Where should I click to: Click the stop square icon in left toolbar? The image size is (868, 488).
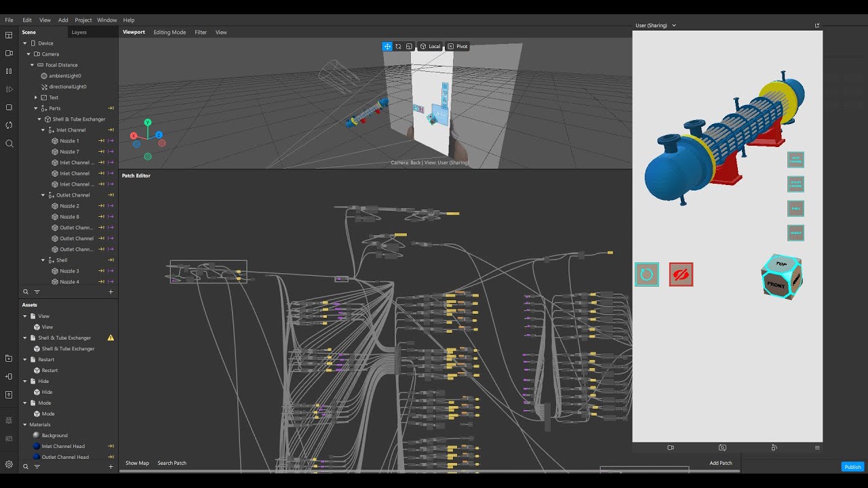tap(9, 107)
